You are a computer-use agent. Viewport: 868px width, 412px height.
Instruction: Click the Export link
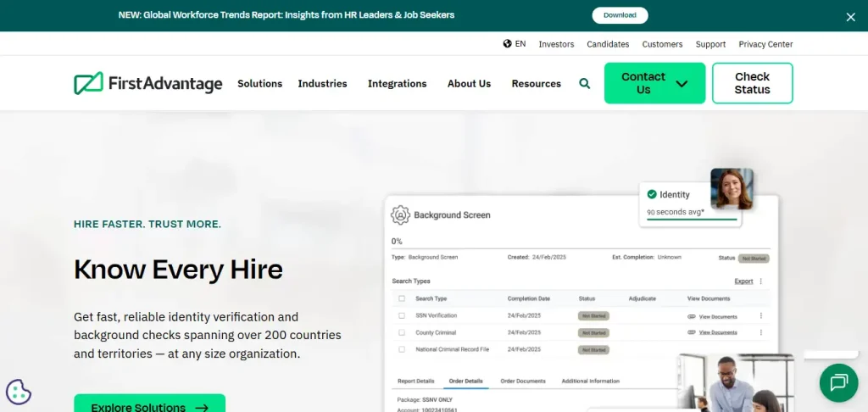[743, 281]
